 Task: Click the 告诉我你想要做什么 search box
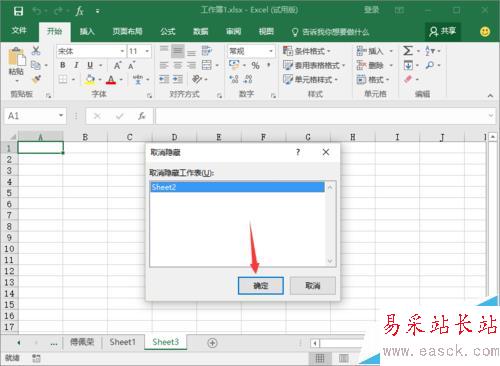tap(331, 32)
